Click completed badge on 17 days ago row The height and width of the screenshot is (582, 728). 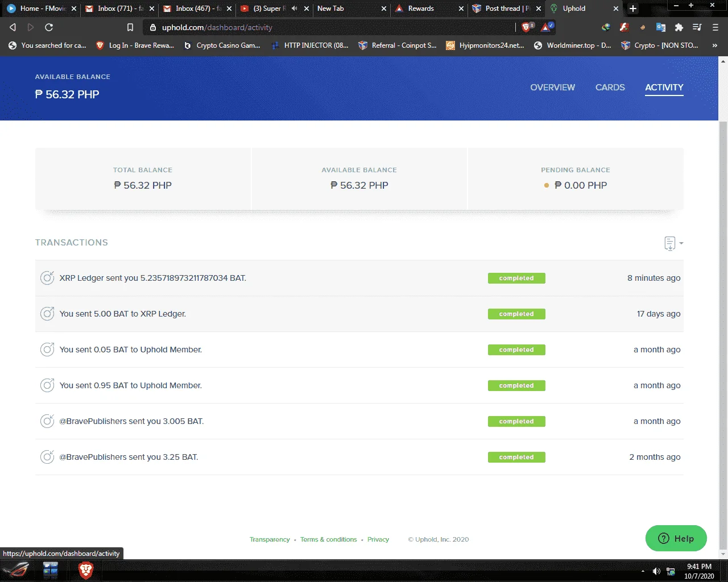pos(516,314)
